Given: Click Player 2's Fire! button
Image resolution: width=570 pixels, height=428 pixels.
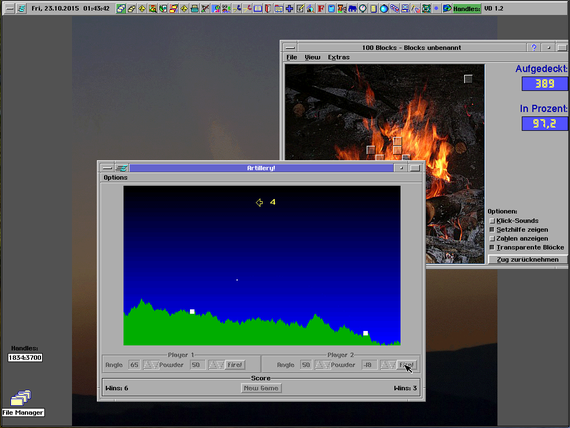Looking at the screenshot, I should click(x=406, y=365).
